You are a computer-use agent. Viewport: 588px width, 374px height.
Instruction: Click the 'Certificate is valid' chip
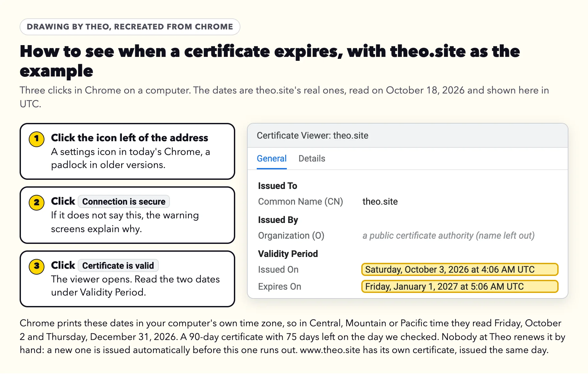[x=118, y=265]
